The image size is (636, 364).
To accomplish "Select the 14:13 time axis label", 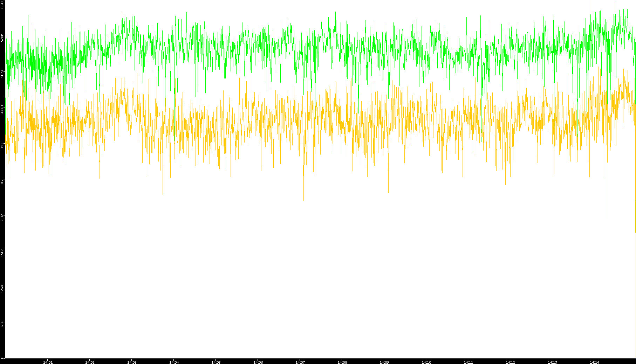I will click(552, 362).
